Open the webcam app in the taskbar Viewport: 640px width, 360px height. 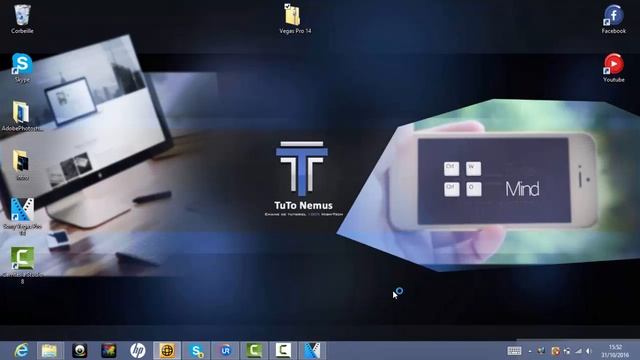tap(79, 351)
